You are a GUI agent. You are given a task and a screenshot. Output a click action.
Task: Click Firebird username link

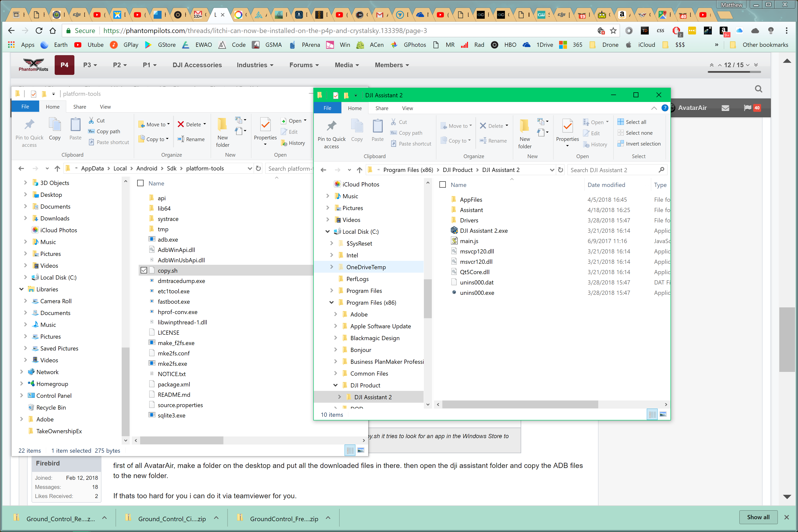pyautogui.click(x=48, y=463)
